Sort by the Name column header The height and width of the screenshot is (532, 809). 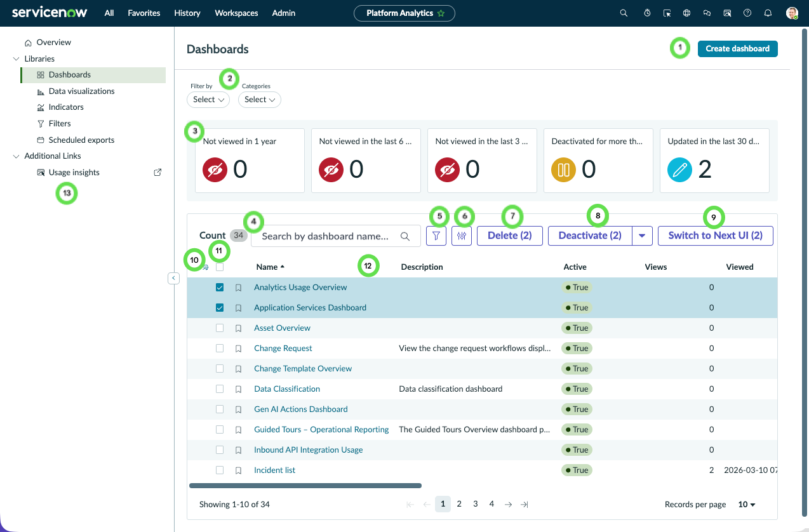271,267
